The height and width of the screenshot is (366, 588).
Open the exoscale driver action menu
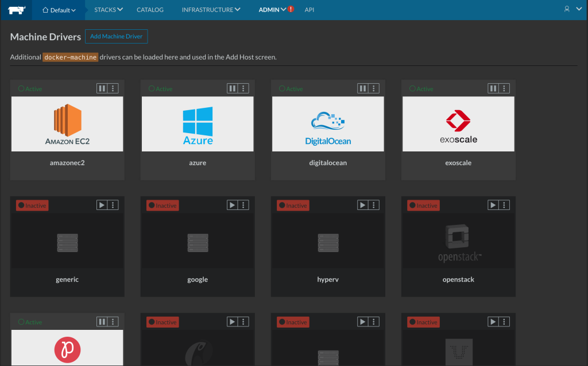click(505, 88)
